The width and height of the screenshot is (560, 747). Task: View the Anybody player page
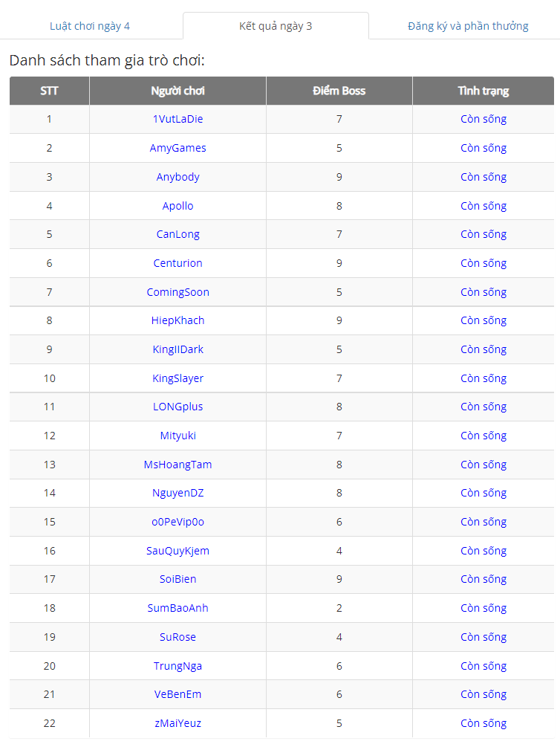[178, 177]
